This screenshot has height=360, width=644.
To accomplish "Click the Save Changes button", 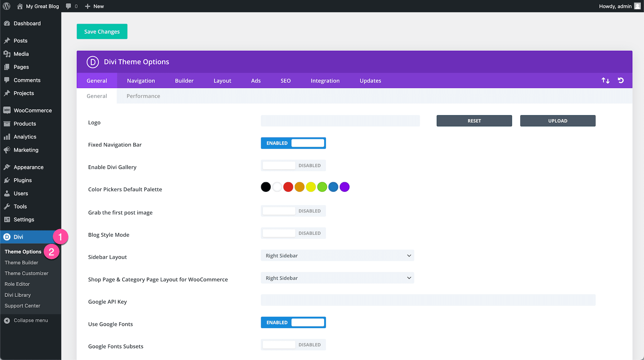I will tap(102, 31).
